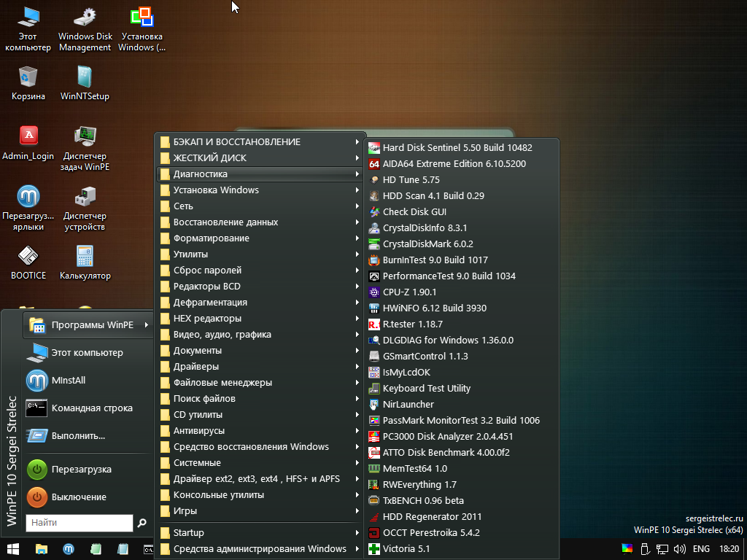
Task: Click Выключение button
Action: (88, 497)
